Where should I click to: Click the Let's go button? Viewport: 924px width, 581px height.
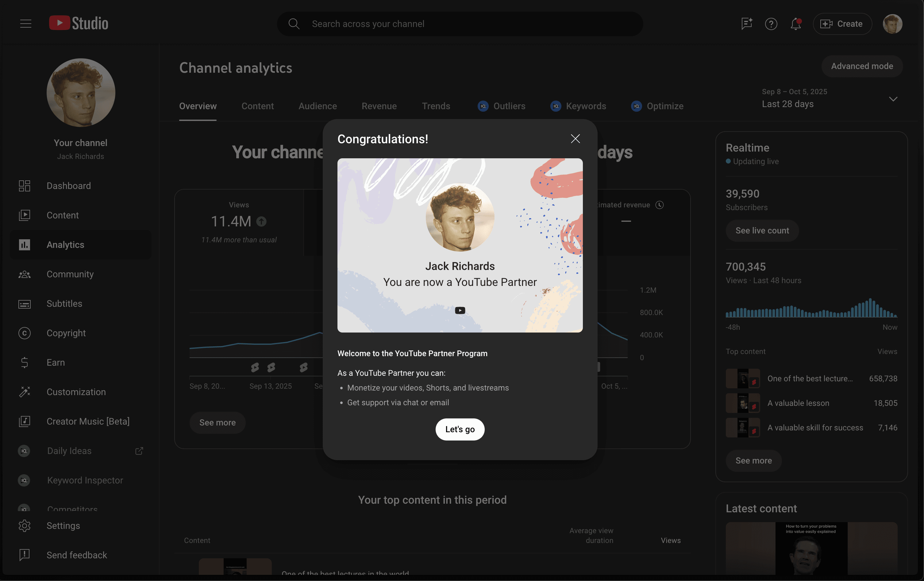point(460,429)
